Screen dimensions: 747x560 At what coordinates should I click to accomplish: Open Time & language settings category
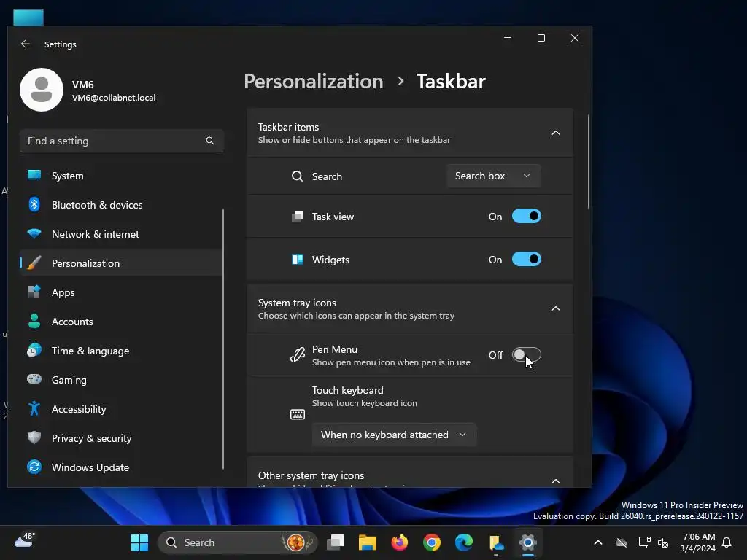(121, 351)
